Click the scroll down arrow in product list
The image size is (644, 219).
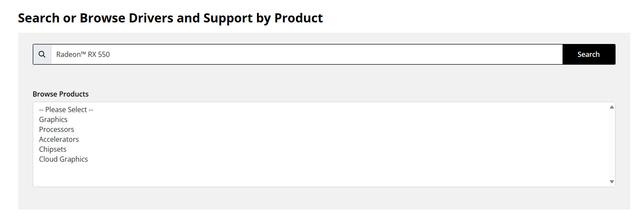point(611,181)
